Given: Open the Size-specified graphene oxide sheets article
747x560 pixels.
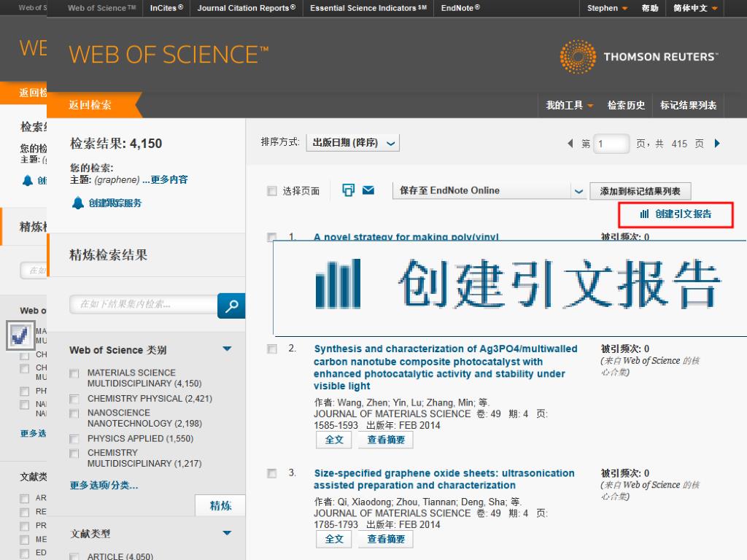Looking at the screenshot, I should click(444, 479).
